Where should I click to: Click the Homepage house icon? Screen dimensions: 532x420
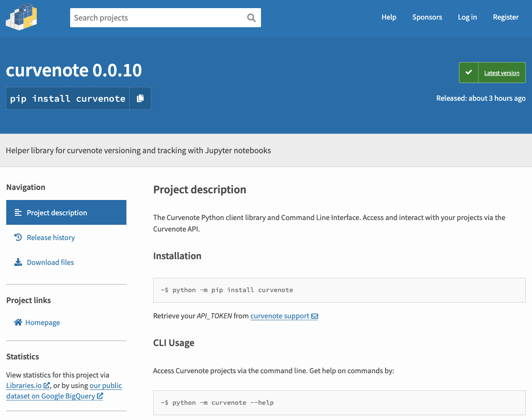(18, 322)
